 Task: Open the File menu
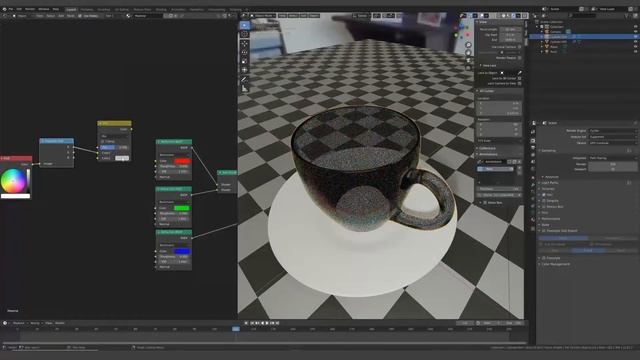coord(11,9)
